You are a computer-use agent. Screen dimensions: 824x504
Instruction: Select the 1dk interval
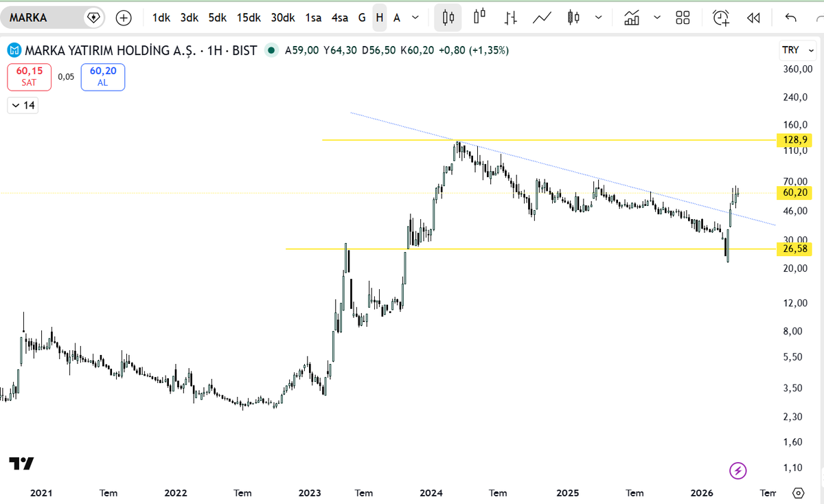point(161,18)
